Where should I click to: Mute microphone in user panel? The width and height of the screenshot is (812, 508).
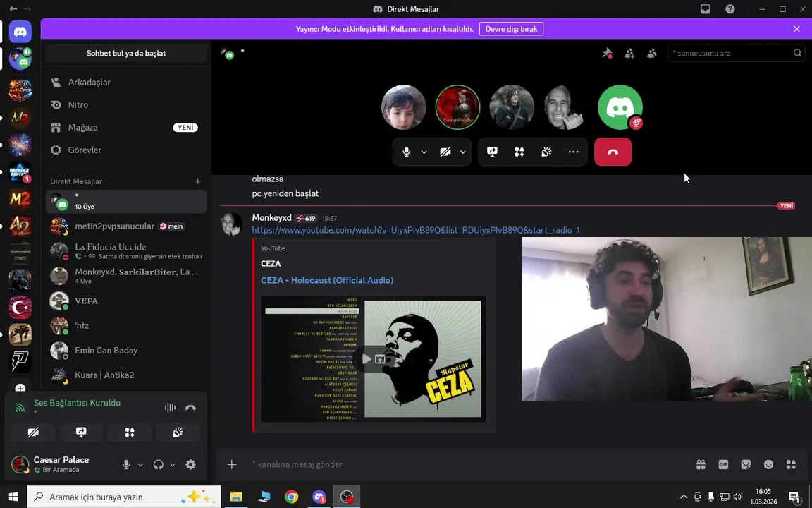126,464
